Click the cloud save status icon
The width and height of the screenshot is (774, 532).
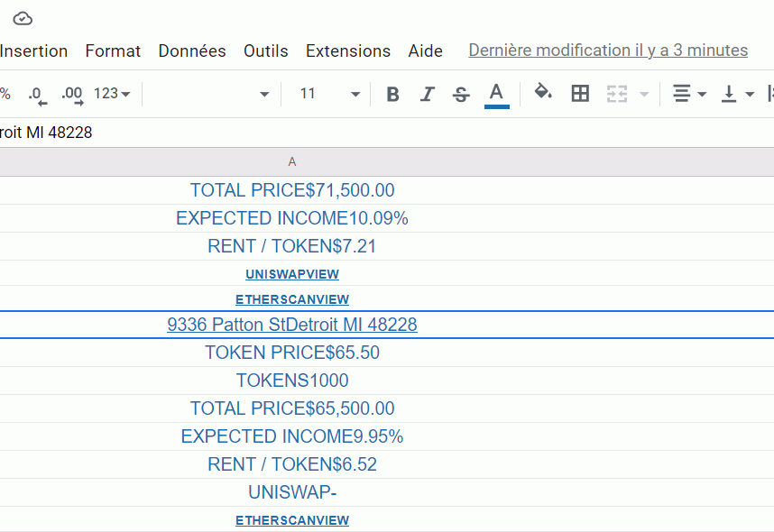tap(23, 18)
